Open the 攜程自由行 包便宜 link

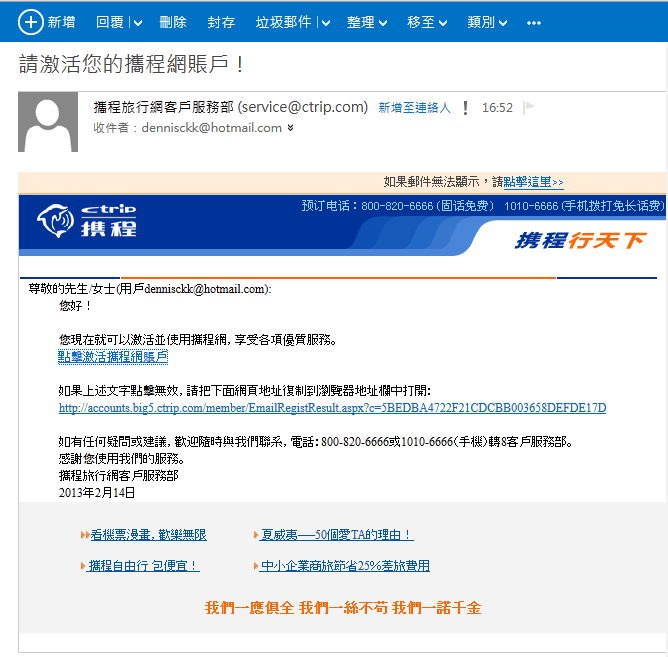(x=143, y=566)
